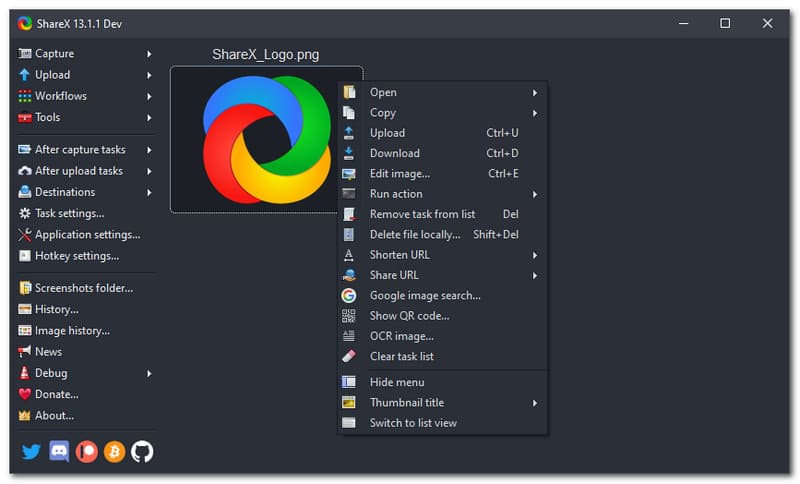800x484 pixels.
Task: Expand the Thumbnail title submenu arrow
Action: [x=535, y=403]
